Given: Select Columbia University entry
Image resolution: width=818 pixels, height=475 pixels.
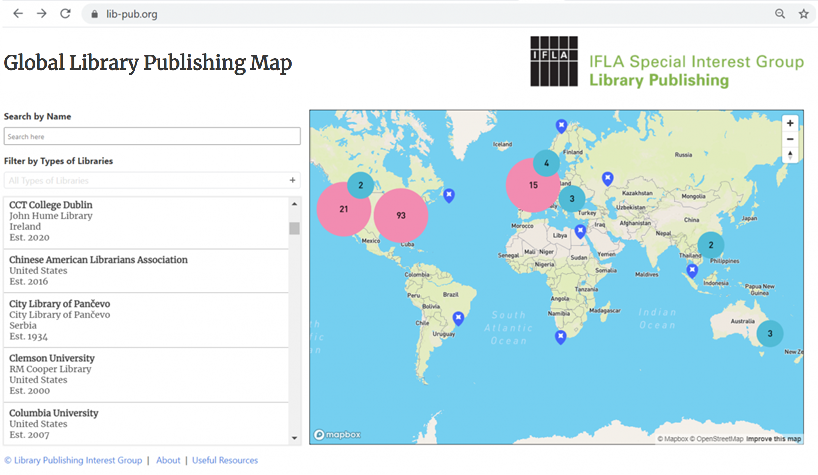Looking at the screenshot, I should pyautogui.click(x=146, y=423).
